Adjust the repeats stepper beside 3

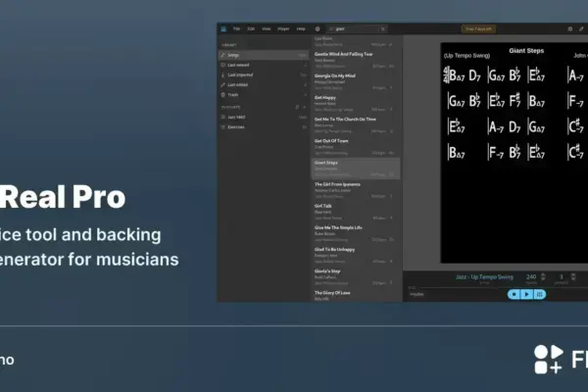(x=573, y=276)
